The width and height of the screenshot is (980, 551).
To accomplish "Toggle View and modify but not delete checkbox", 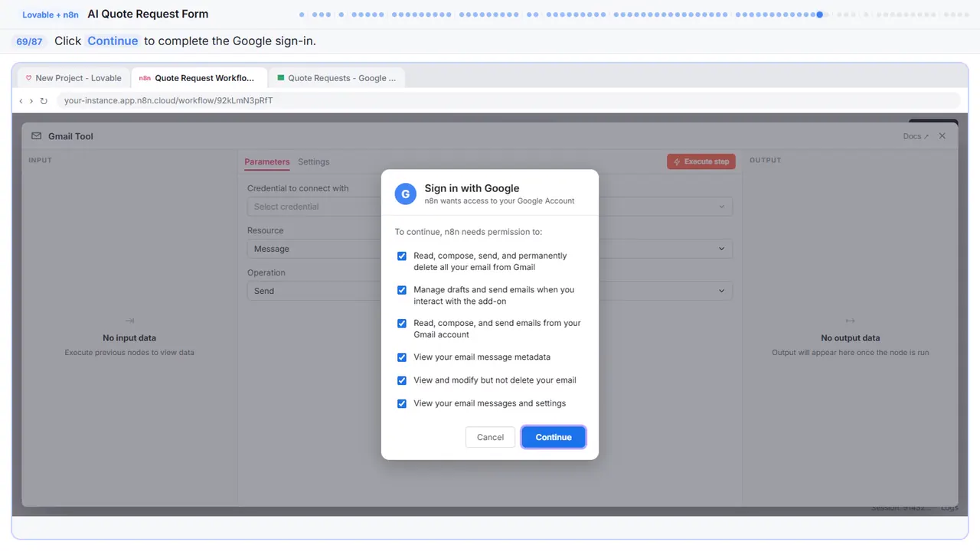I will pos(402,380).
